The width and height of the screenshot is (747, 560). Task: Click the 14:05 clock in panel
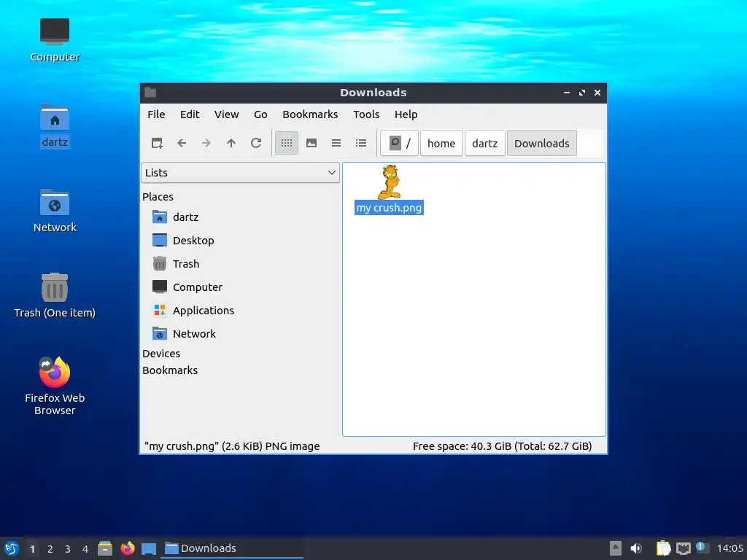coord(729,548)
